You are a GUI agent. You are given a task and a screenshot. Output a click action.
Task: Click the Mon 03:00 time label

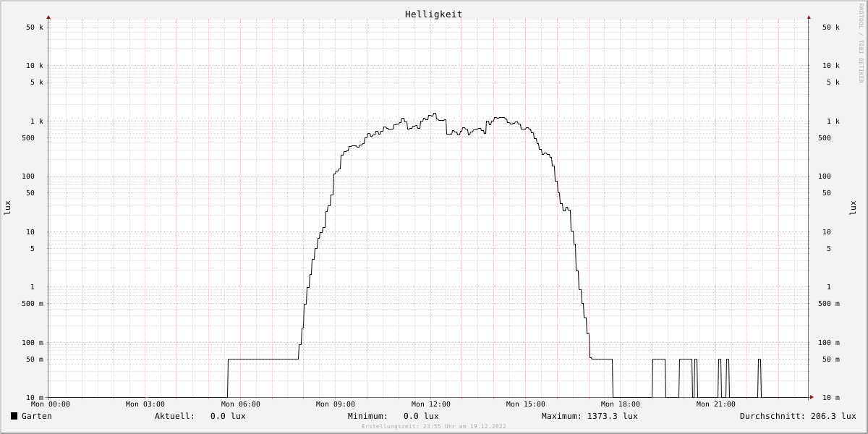tap(145, 404)
